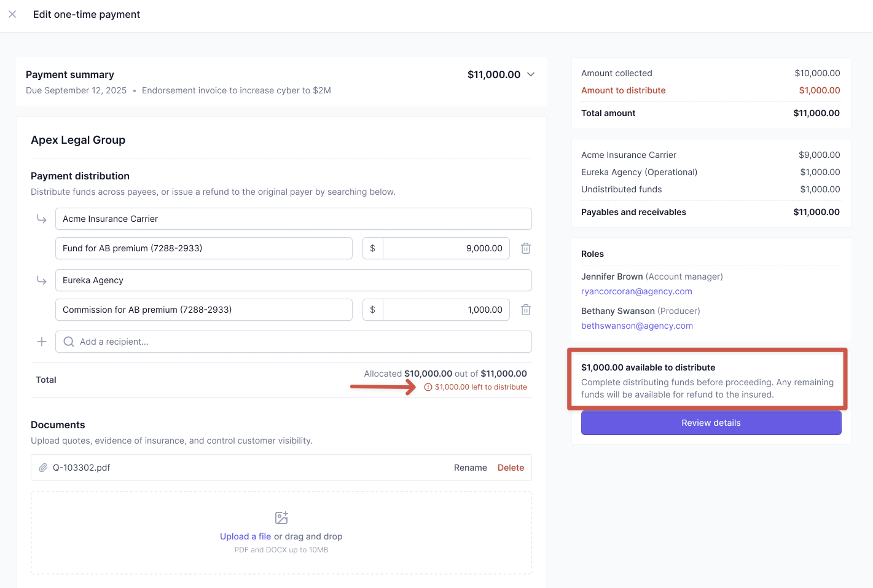The width and height of the screenshot is (873, 588).
Task: Click the Acme Insurance Carrier $9,000.00 summary row
Action: [x=711, y=155]
